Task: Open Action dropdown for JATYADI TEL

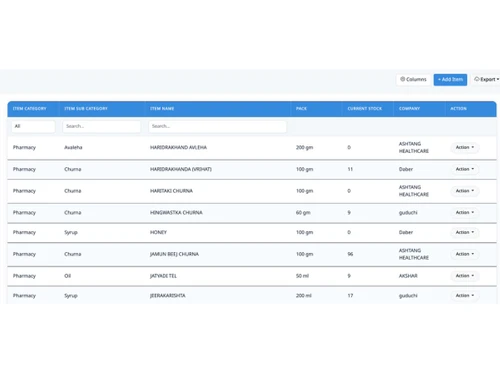Action: 465,276
